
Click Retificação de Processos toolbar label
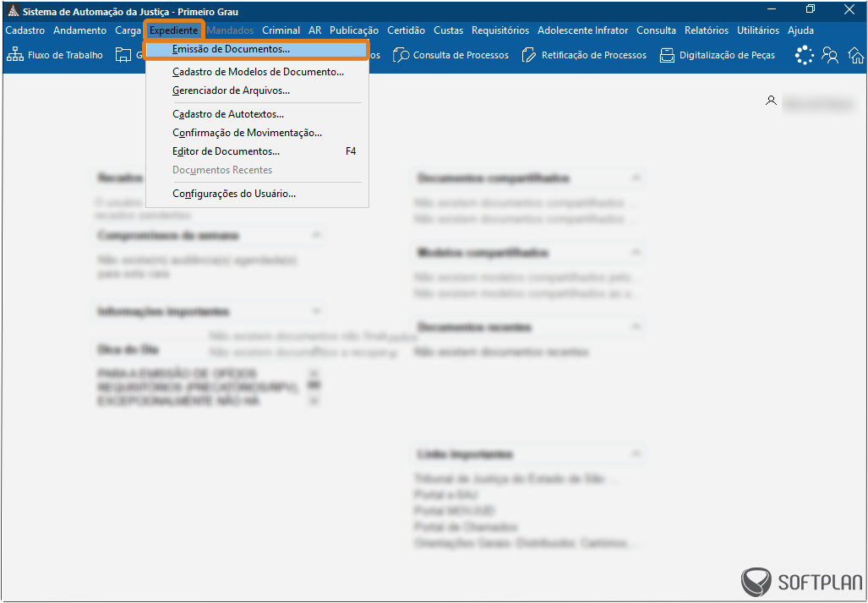pos(594,55)
